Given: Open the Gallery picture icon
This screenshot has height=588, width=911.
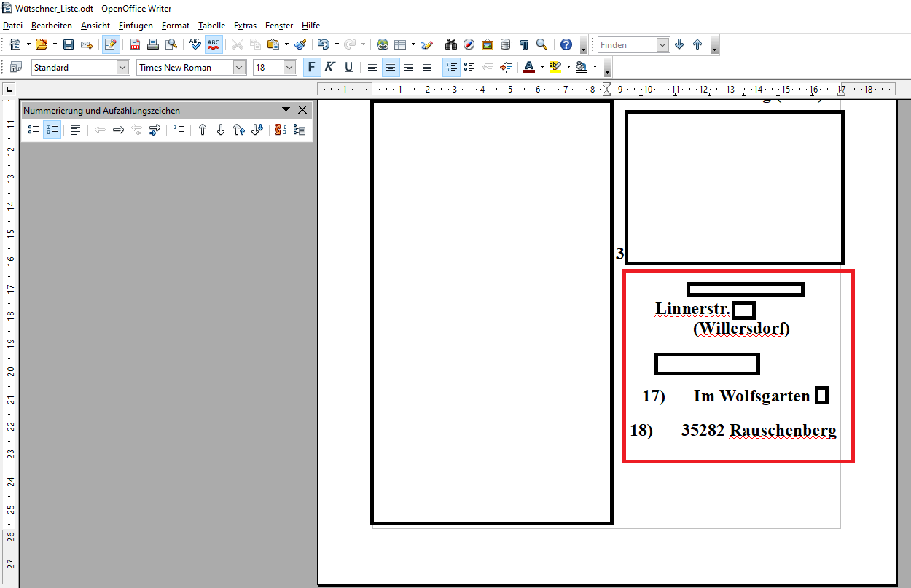Looking at the screenshot, I should 488,44.
